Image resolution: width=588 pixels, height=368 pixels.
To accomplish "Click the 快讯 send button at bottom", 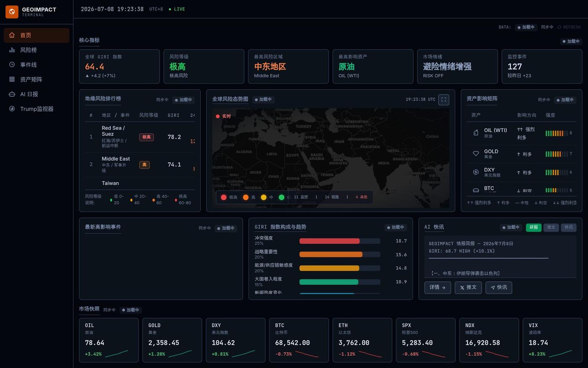I will click(499, 288).
